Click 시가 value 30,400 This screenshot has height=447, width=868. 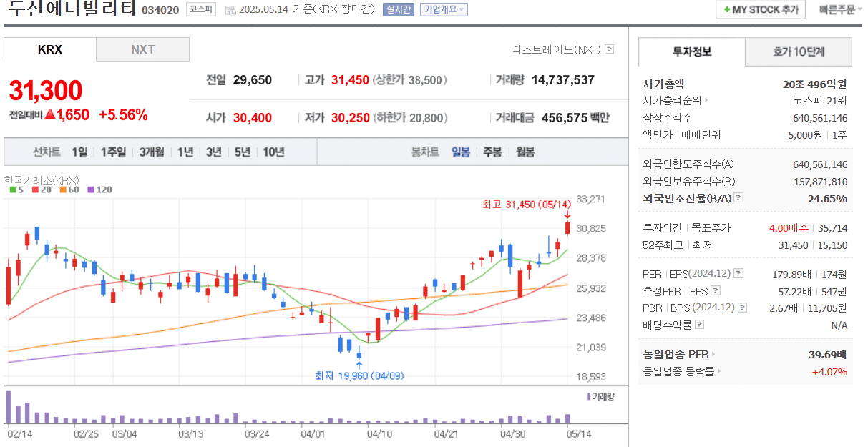(253, 117)
